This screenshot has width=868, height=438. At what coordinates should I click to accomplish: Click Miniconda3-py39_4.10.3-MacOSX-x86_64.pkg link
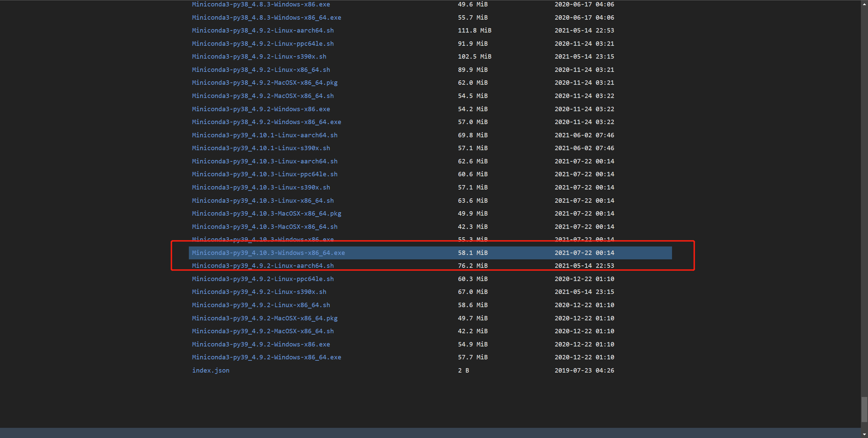(267, 214)
